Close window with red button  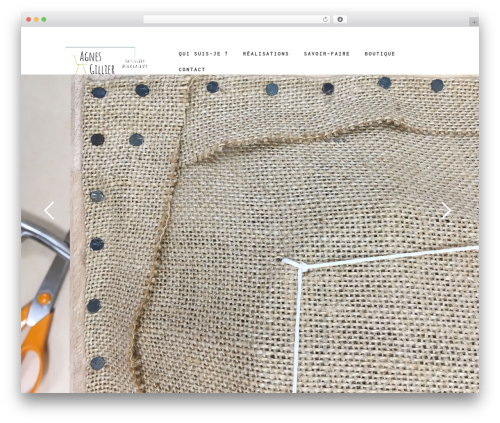[29, 20]
